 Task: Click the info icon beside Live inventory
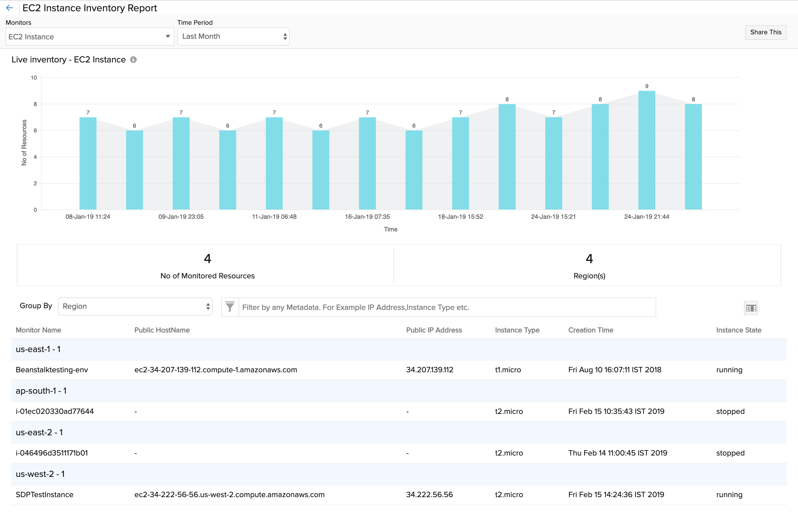point(133,60)
